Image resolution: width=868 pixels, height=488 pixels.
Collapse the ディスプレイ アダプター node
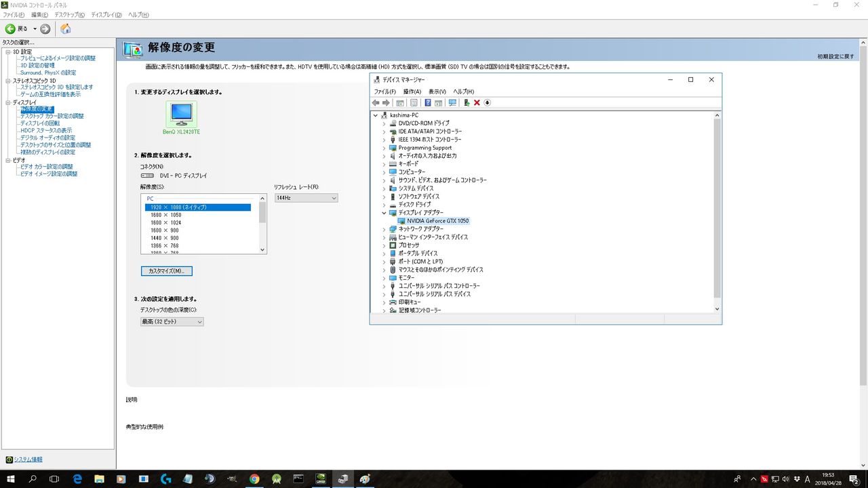(384, 213)
